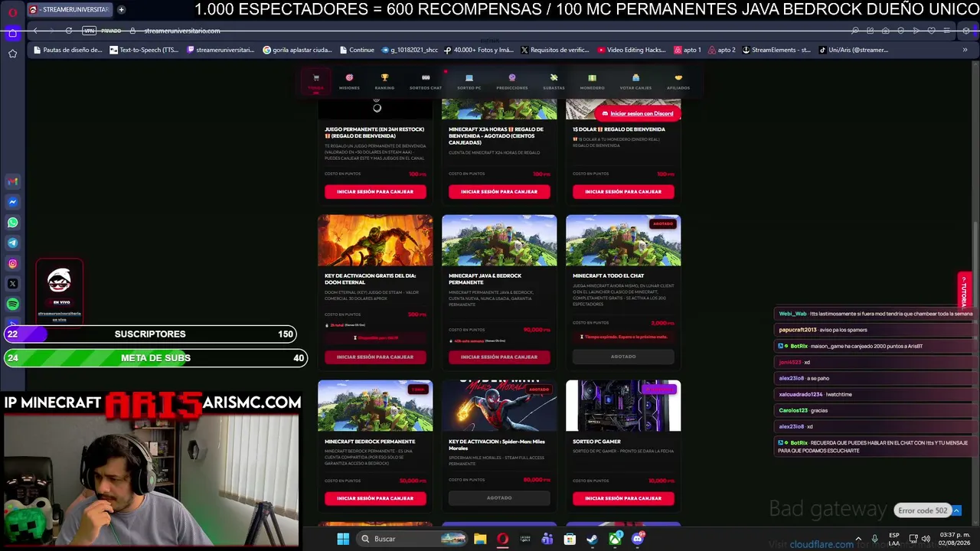980x551 pixels.
Task: Click the streameruniversitario.com address bar
Action: click(x=182, y=31)
